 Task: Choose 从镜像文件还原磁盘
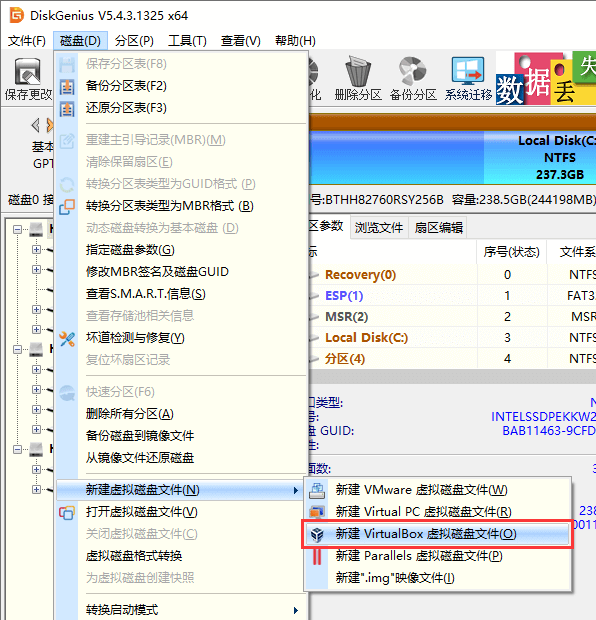coord(182,458)
